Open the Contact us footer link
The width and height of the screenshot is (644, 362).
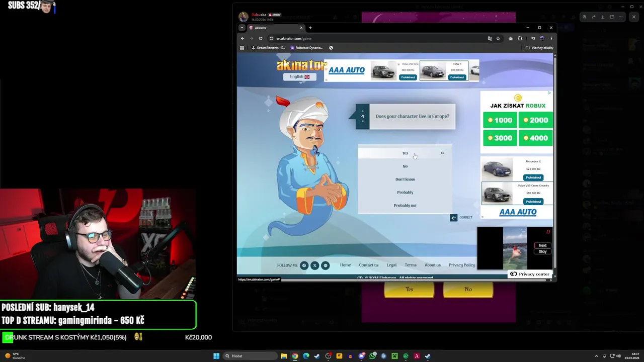(x=368, y=265)
